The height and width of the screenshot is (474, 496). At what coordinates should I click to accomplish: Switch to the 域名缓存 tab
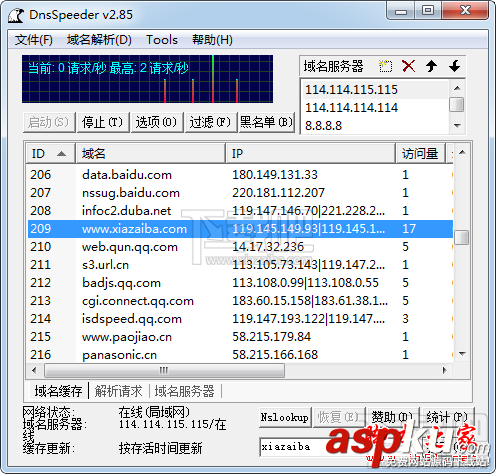(58, 391)
